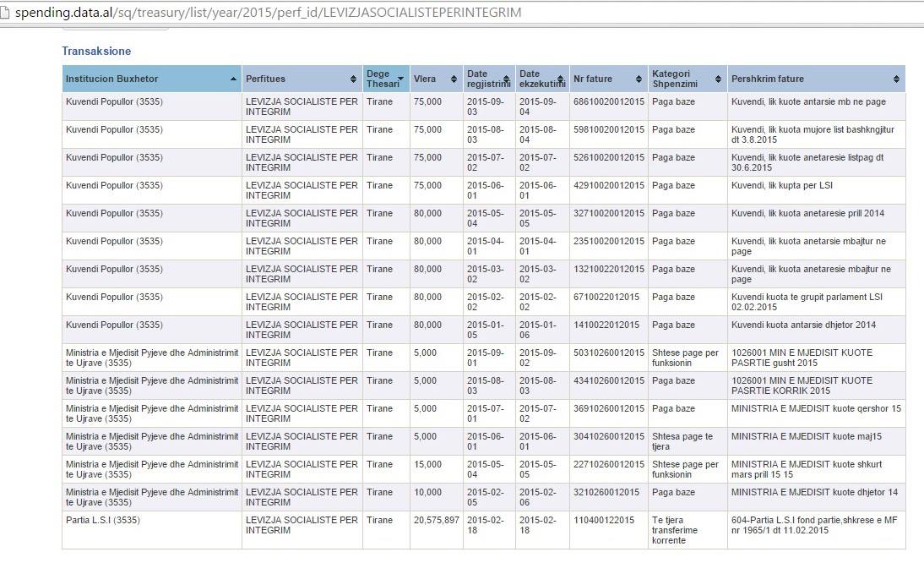
Task: Click sort icon in Kategori Shpenzimi header
Action: pyautogui.click(x=718, y=79)
